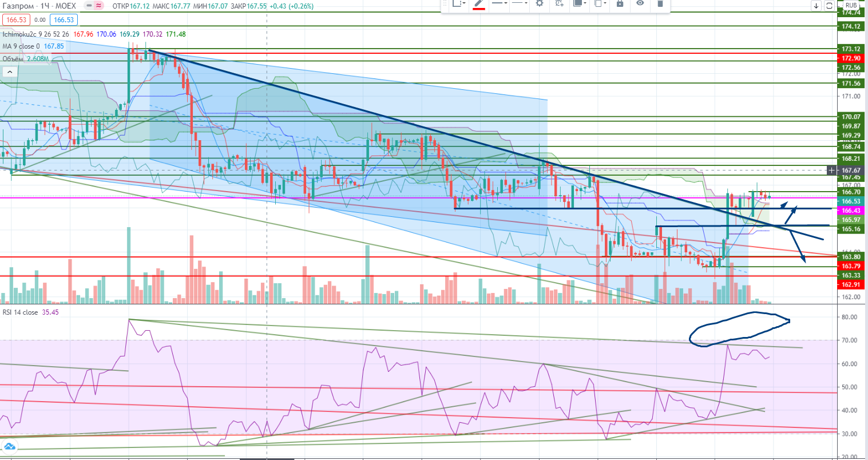
Task: Toggle the gray dash button next to MOEX
Action: 89,6
